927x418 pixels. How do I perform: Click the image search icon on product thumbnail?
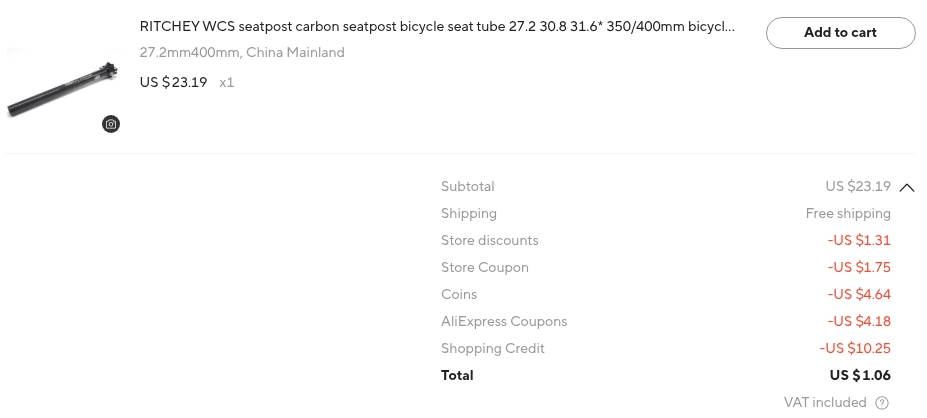coord(111,124)
